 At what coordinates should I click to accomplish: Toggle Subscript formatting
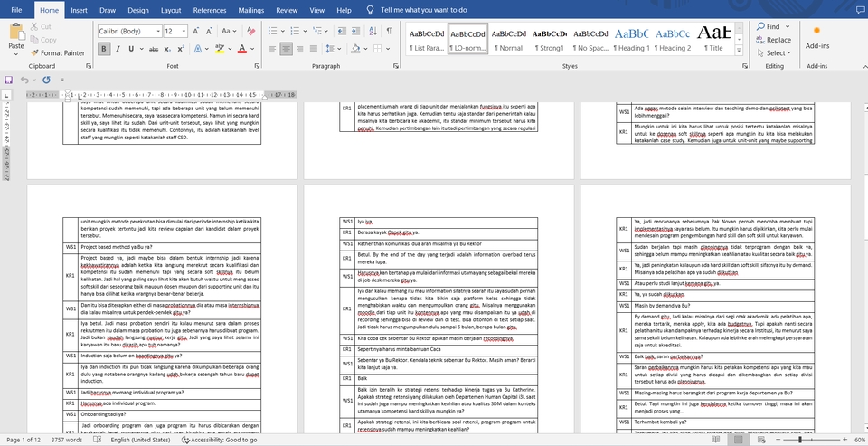[x=167, y=50]
